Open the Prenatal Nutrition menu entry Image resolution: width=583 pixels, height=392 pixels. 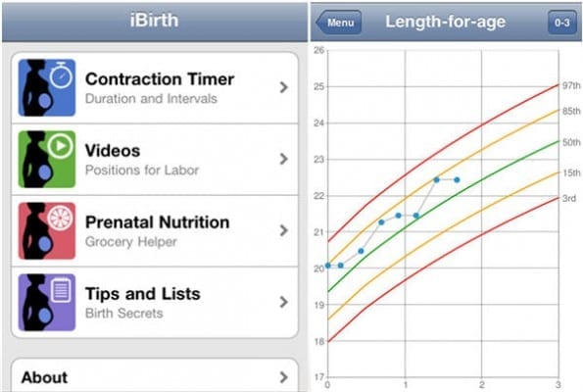pos(155,231)
